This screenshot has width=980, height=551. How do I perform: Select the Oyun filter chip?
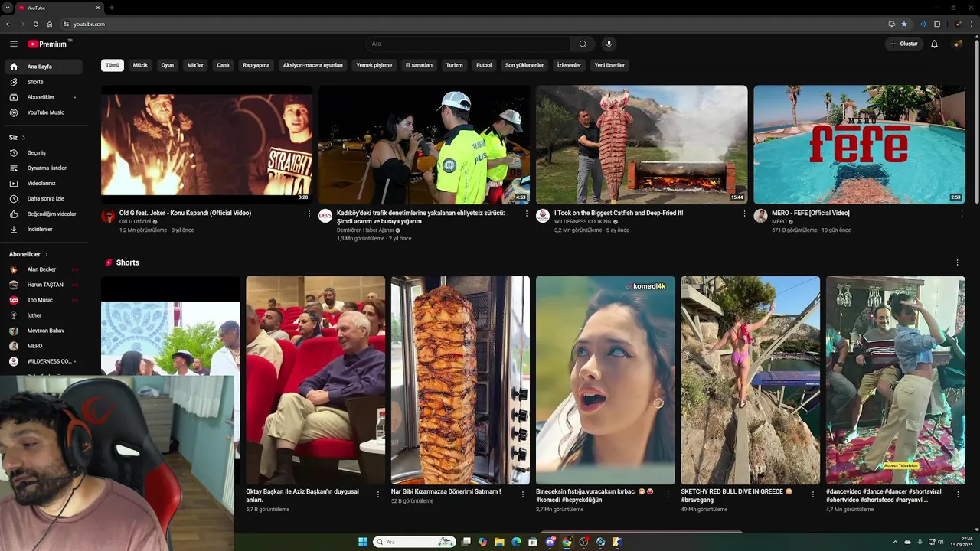(x=167, y=65)
